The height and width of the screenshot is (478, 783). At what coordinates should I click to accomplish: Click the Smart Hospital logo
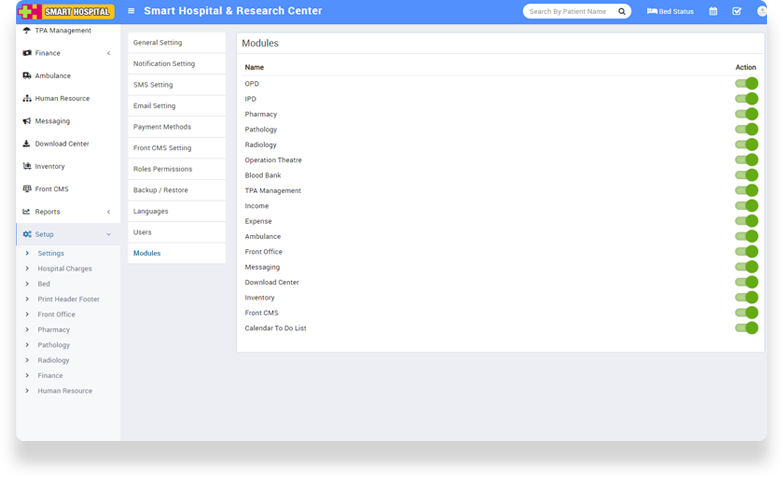[x=66, y=12]
